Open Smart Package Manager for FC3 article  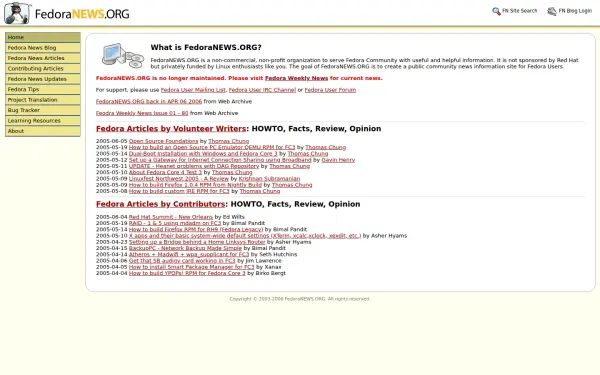point(191,267)
